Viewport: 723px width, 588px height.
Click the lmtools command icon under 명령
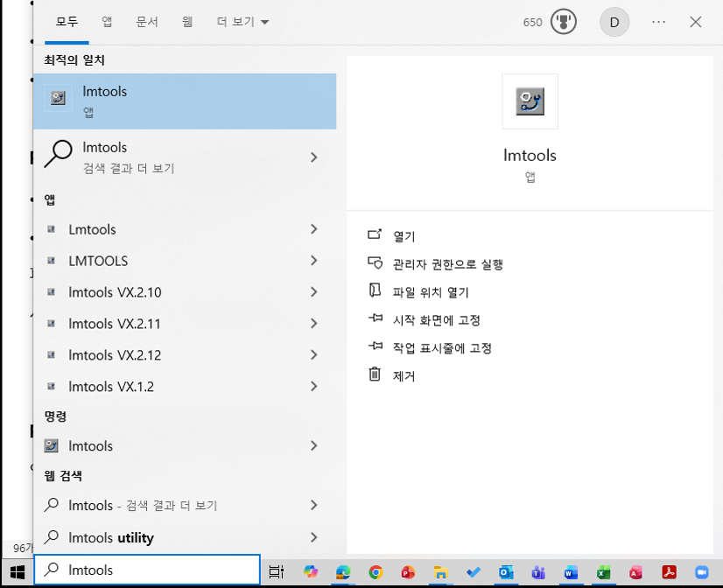[51, 445]
